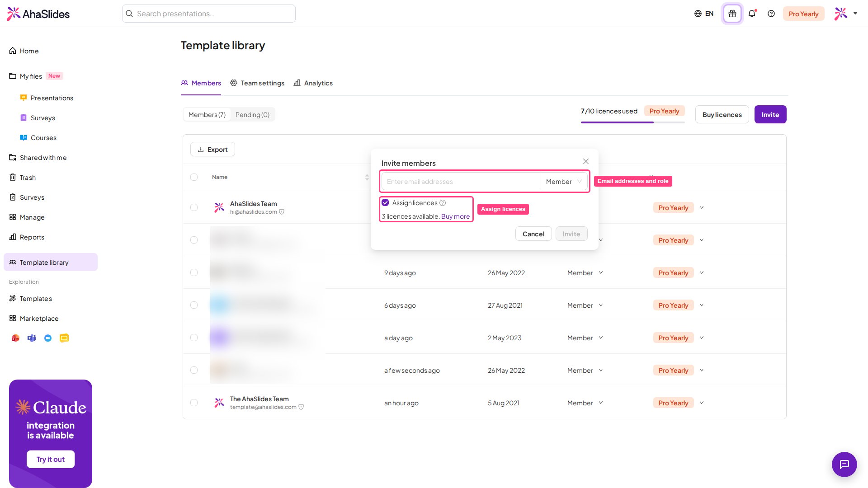Viewport: 868px width, 488px height.
Task: Open Member role dropdown for 9 days ago row
Action: tap(585, 273)
